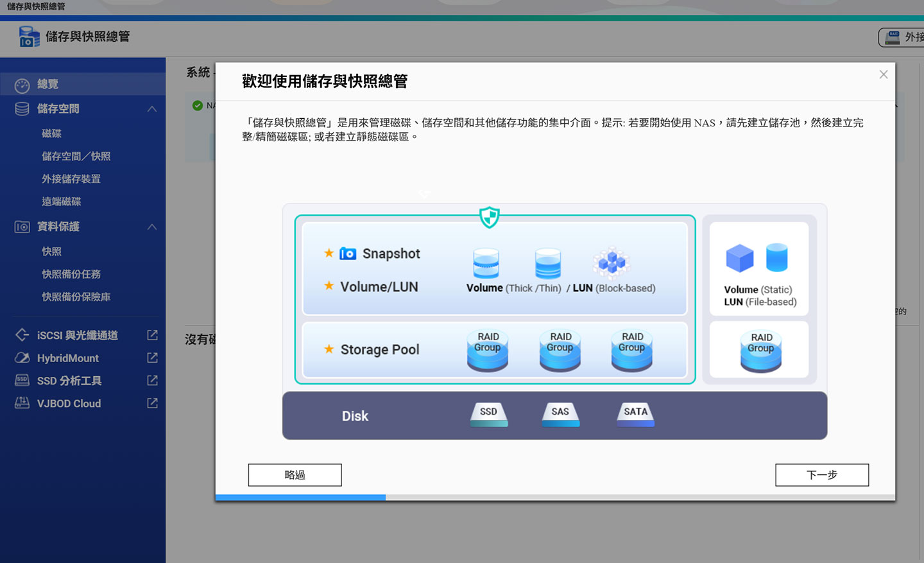Click the 總覽 gauge icon in sidebar

(x=22, y=85)
